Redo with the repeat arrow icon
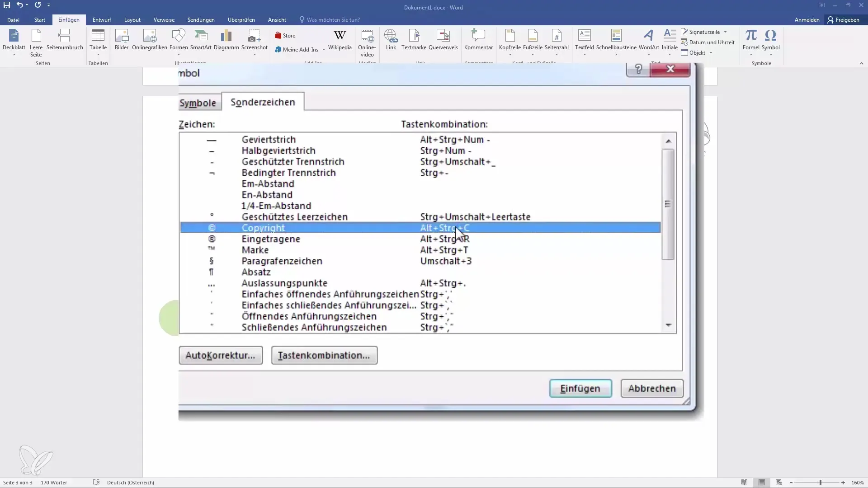This screenshot has width=868, height=488. coord(38,5)
